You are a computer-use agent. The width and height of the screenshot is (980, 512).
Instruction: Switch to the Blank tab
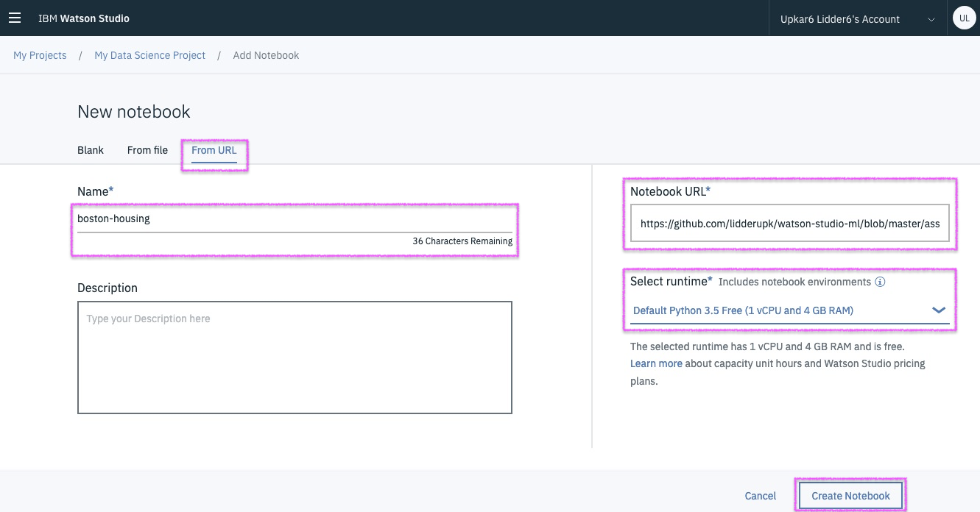coord(91,150)
